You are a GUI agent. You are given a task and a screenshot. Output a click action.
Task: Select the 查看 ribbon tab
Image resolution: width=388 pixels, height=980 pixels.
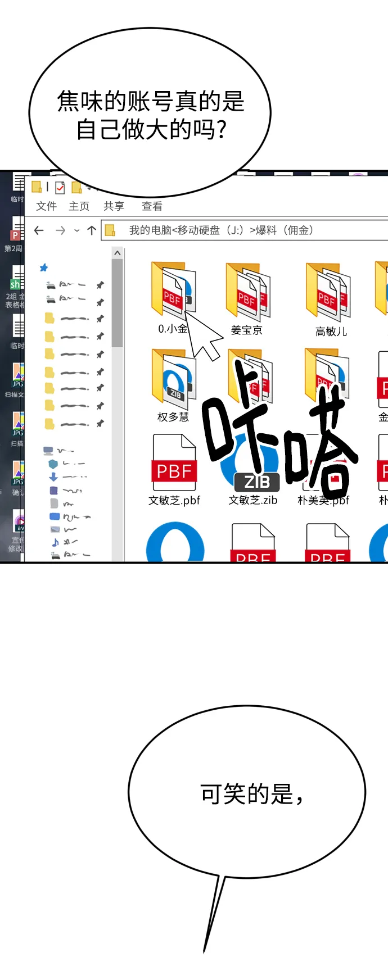[x=152, y=206]
